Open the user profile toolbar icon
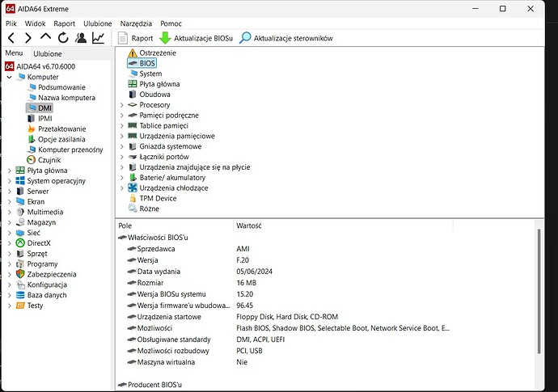Screen dimensions: 558x392 (81, 38)
